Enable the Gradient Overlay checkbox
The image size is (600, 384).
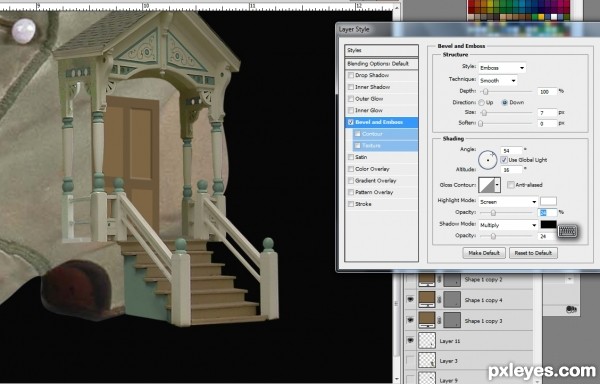coord(351,181)
